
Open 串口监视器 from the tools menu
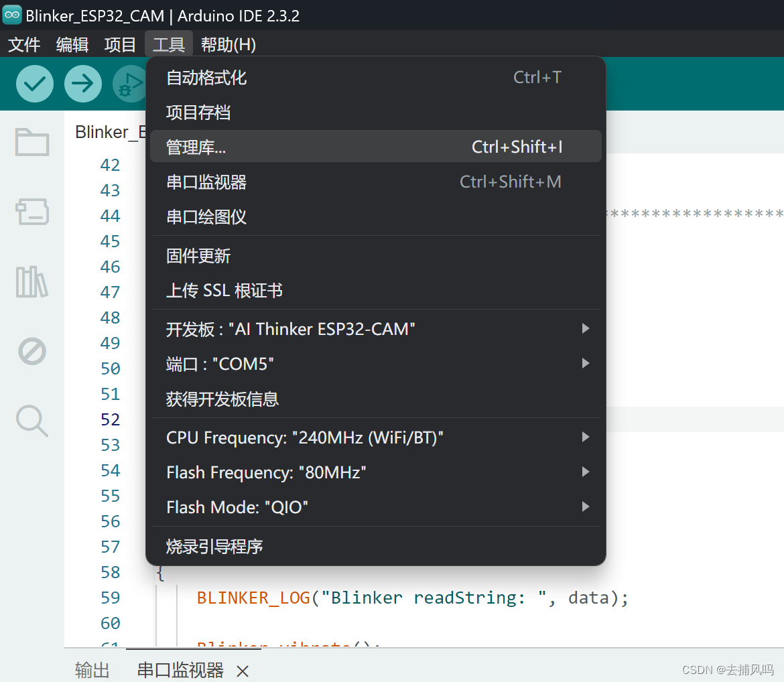(375, 182)
